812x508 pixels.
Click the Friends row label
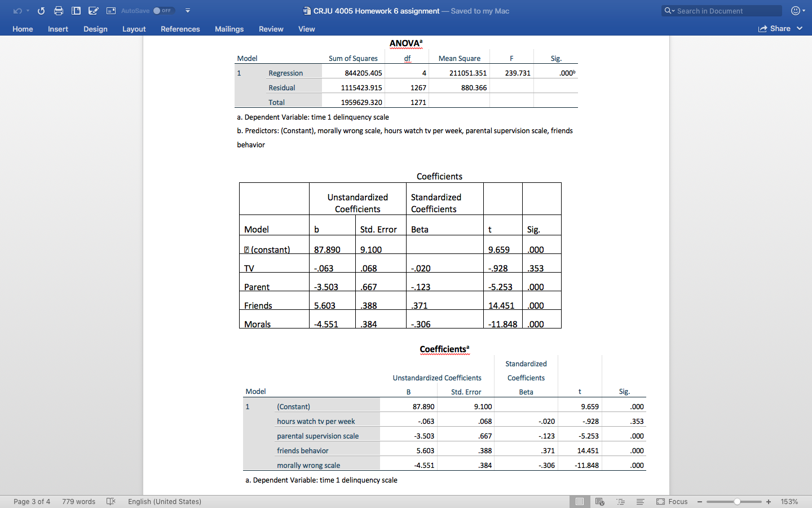pos(258,305)
